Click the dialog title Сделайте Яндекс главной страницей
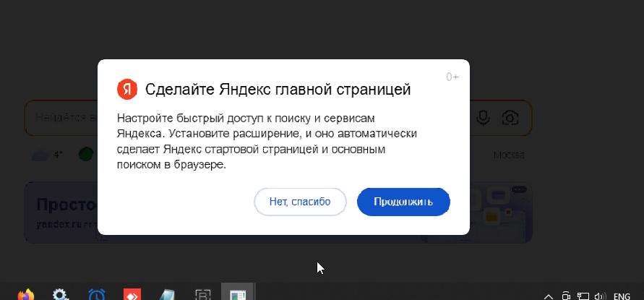This screenshot has width=644, height=300. click(278, 89)
